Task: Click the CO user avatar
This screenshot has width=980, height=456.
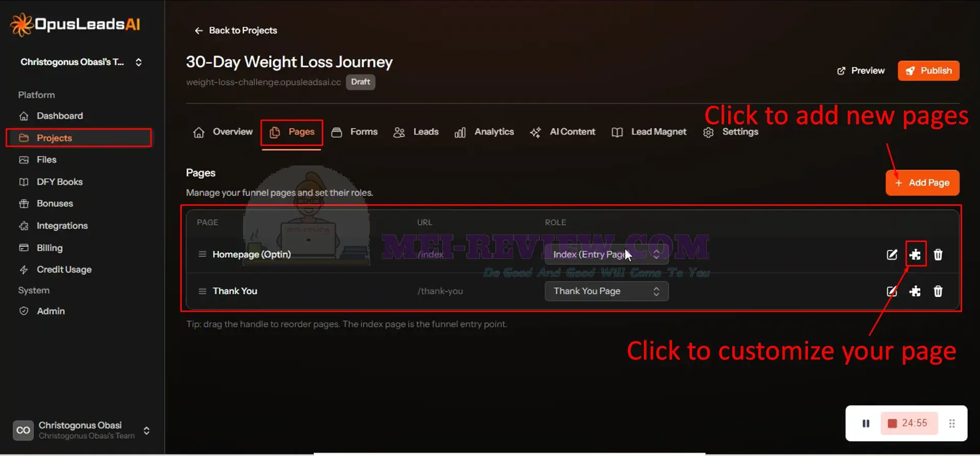Action: click(23, 430)
